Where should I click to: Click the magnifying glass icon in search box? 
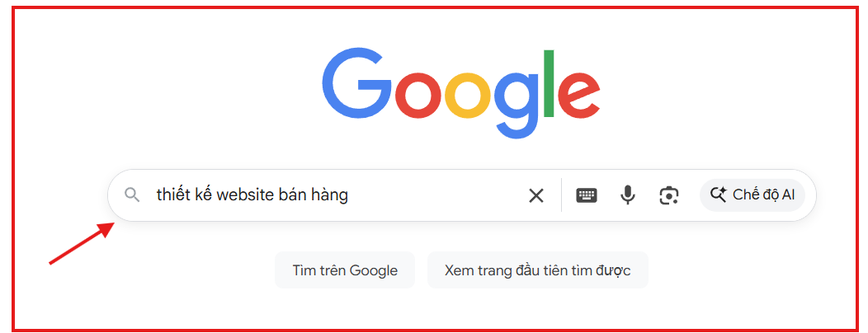coord(132,195)
